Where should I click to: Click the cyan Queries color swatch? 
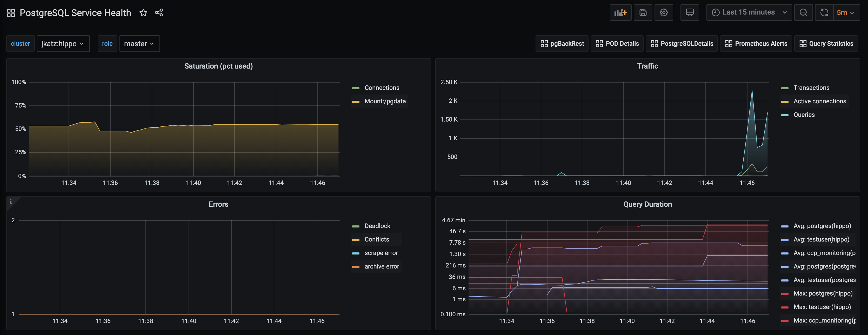[x=784, y=115]
